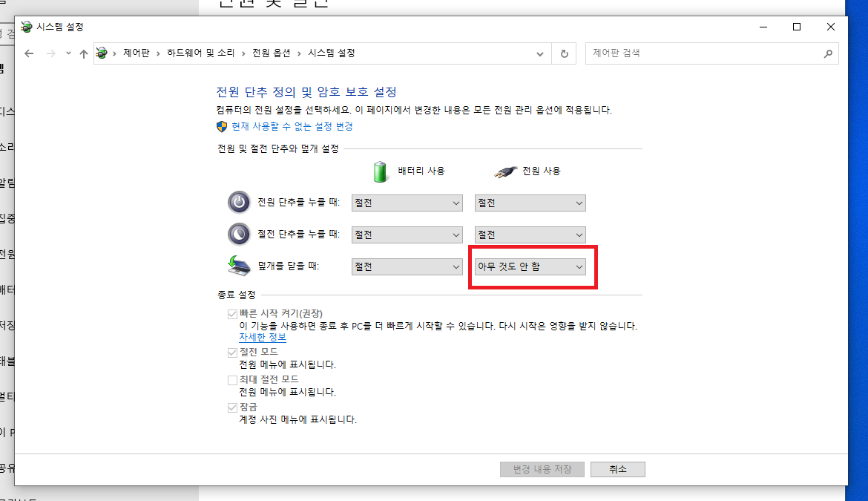Open plugged-in dropdown for 전원 단추를 누를 때
This screenshot has height=501, width=868.
coord(530,203)
